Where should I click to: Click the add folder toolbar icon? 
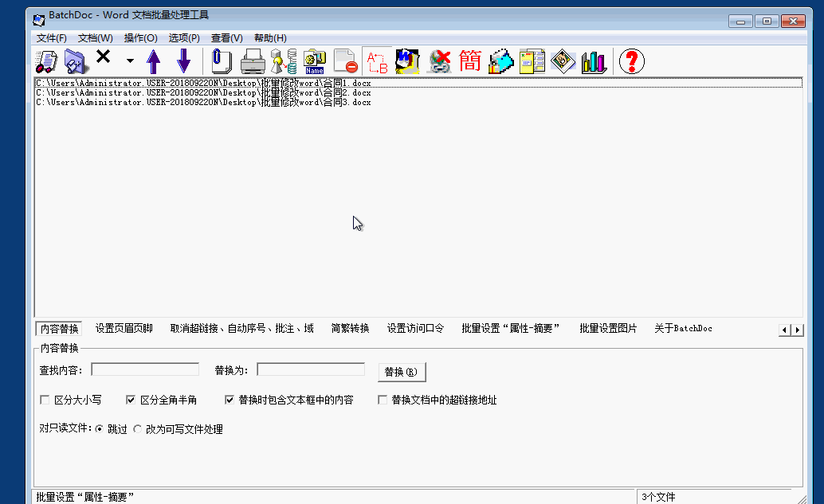pyautogui.click(x=77, y=61)
